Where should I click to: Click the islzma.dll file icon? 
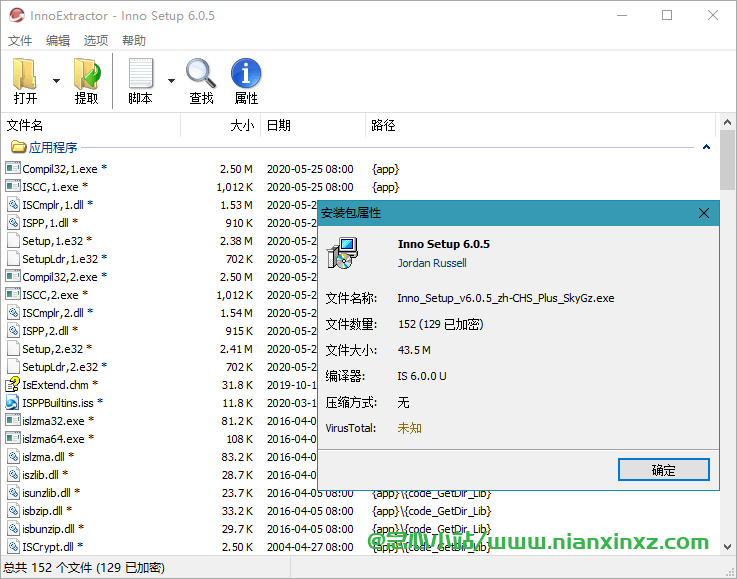click(x=13, y=456)
